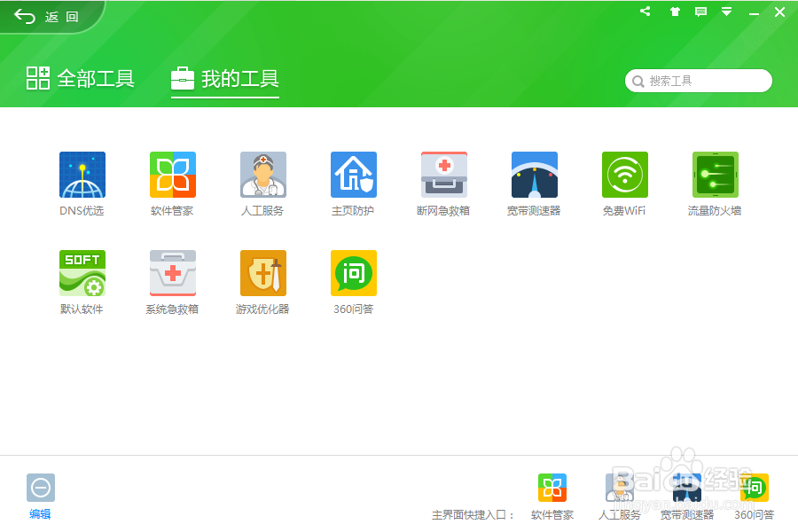Image resolution: width=798 pixels, height=532 pixels.
Task: Launch the 断网急救箱 tool
Action: pos(444,175)
